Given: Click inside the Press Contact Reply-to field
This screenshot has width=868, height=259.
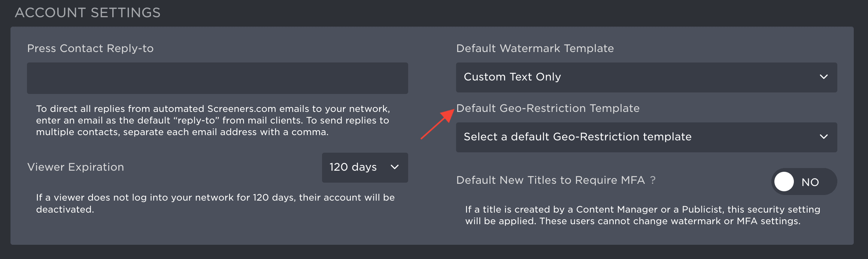Looking at the screenshot, I should point(216,78).
